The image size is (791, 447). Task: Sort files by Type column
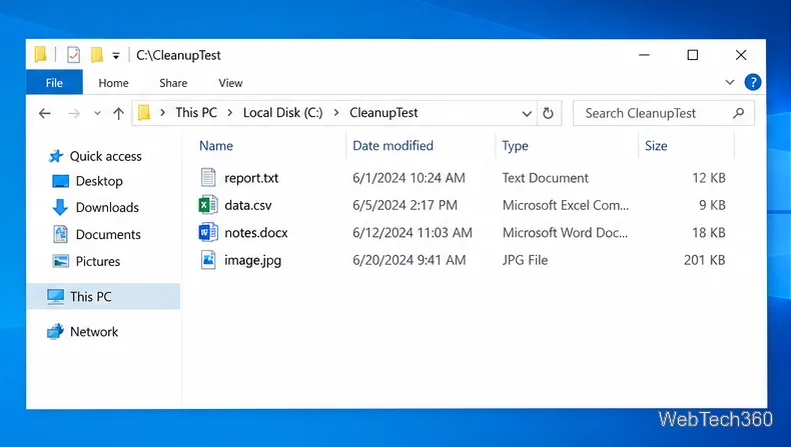coord(515,146)
